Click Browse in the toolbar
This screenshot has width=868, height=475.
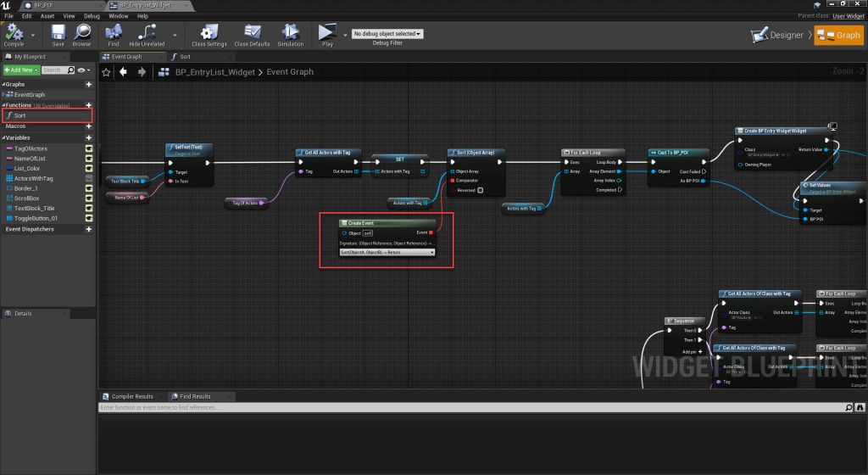[x=81, y=34]
